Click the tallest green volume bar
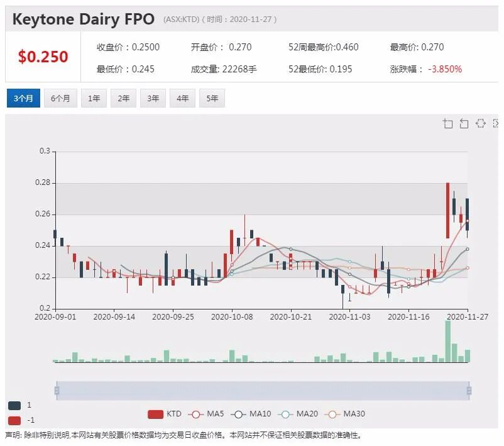 pyautogui.click(x=447, y=342)
